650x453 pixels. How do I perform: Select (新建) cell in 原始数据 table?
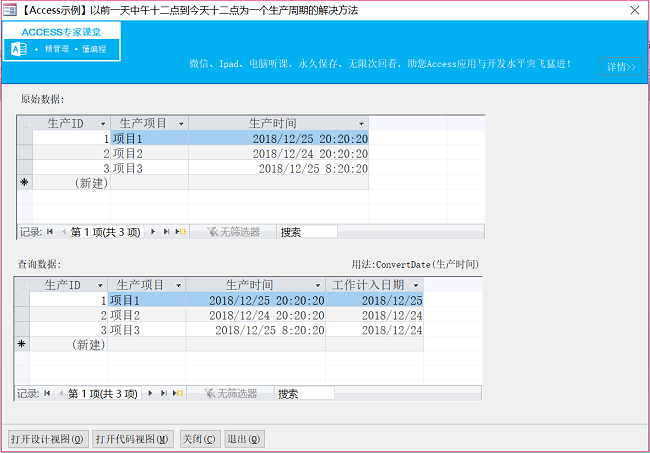click(71, 182)
